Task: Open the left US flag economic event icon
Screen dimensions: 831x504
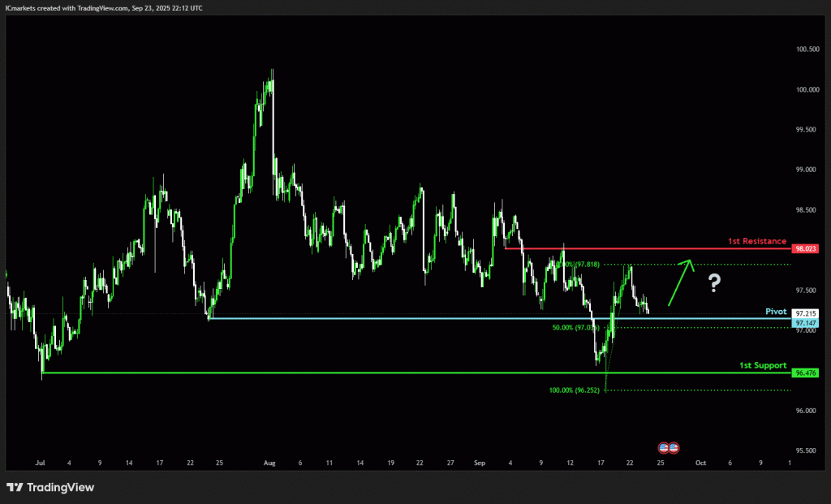Action: pos(663,447)
